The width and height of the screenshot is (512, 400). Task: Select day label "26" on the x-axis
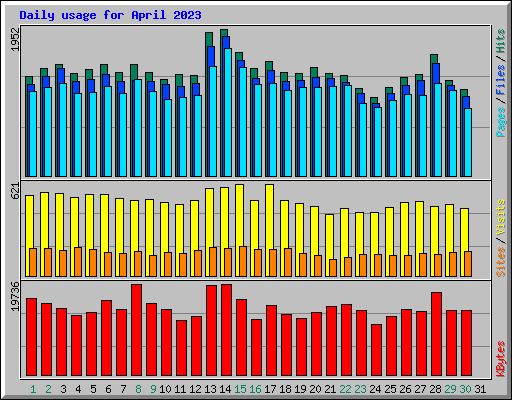pos(405,389)
